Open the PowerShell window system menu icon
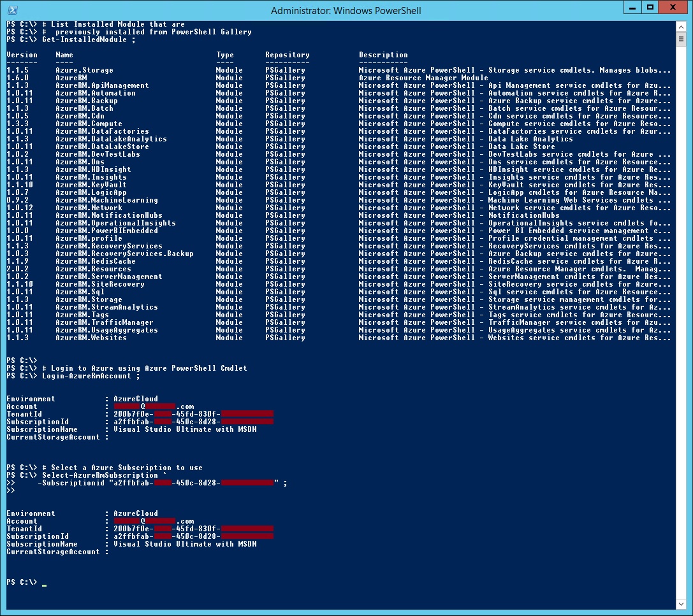This screenshot has height=616, width=693. point(12,10)
